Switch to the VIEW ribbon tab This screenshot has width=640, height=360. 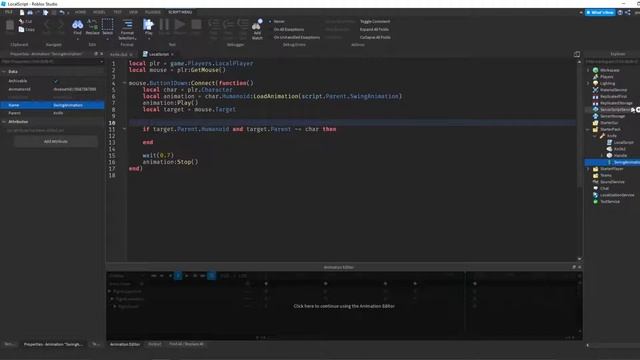(133, 12)
